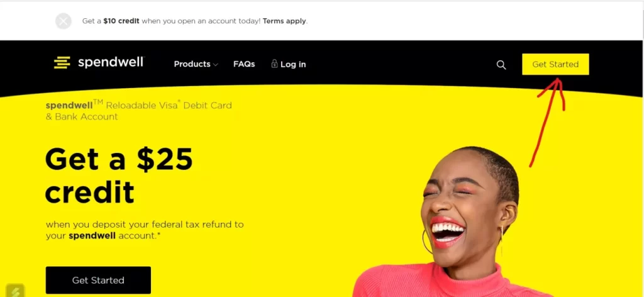644x297 pixels.
Task: Click the "& Bank Account" subtitle line
Action: (x=82, y=116)
